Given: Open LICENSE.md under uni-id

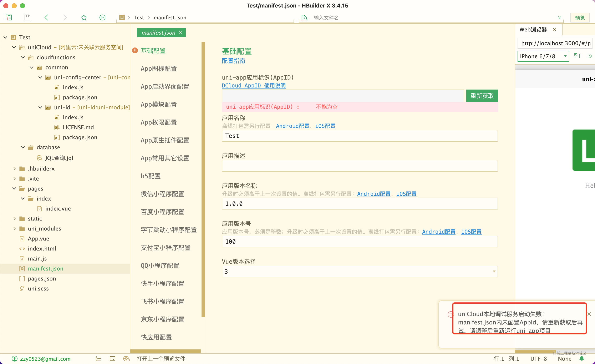Looking at the screenshot, I should (78, 127).
